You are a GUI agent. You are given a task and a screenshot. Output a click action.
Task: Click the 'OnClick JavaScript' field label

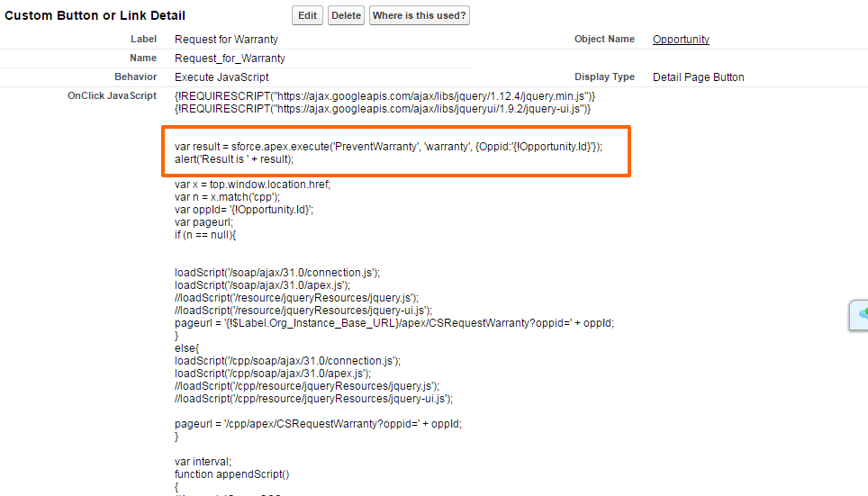(x=112, y=95)
